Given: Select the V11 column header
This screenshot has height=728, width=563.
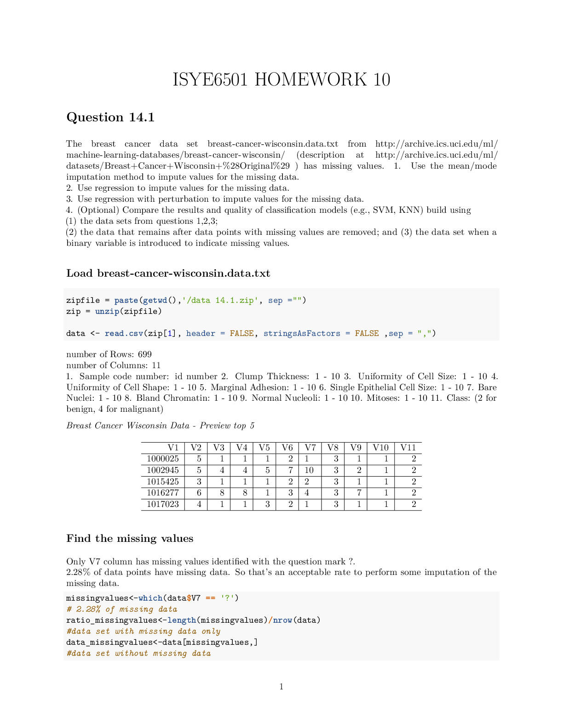Looking at the screenshot, I should (408, 448).
